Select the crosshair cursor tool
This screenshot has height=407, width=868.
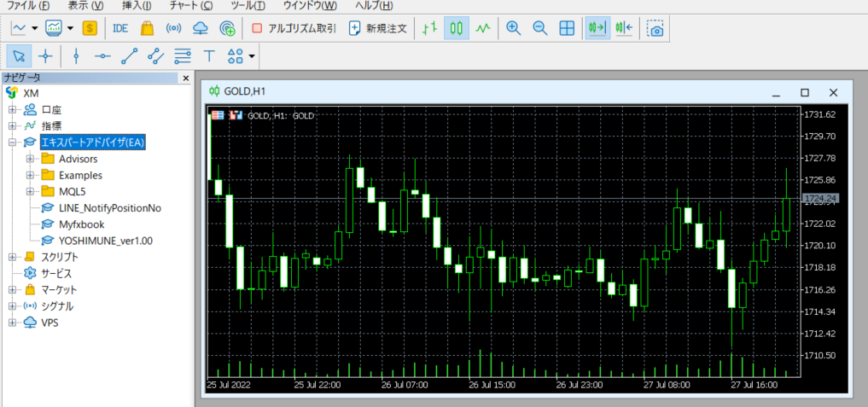(x=45, y=56)
